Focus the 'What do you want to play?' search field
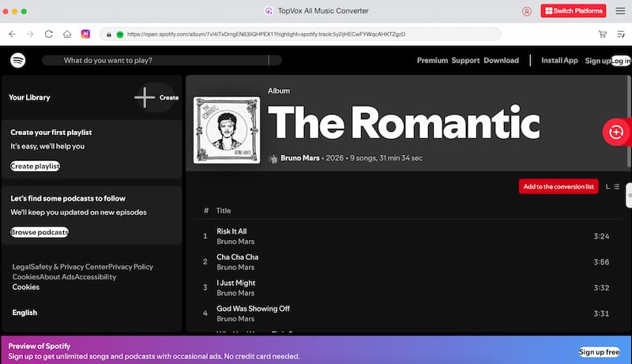The image size is (632, 364). point(162,60)
